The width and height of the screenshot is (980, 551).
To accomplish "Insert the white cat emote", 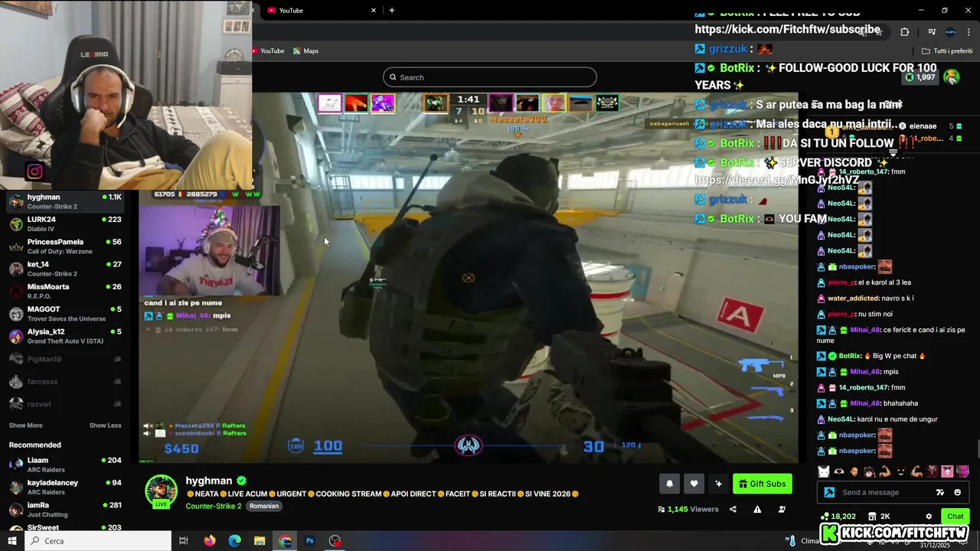I will point(824,471).
